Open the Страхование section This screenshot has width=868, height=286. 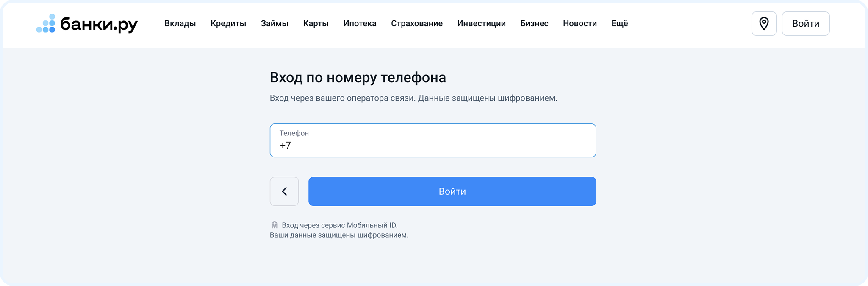(x=416, y=23)
